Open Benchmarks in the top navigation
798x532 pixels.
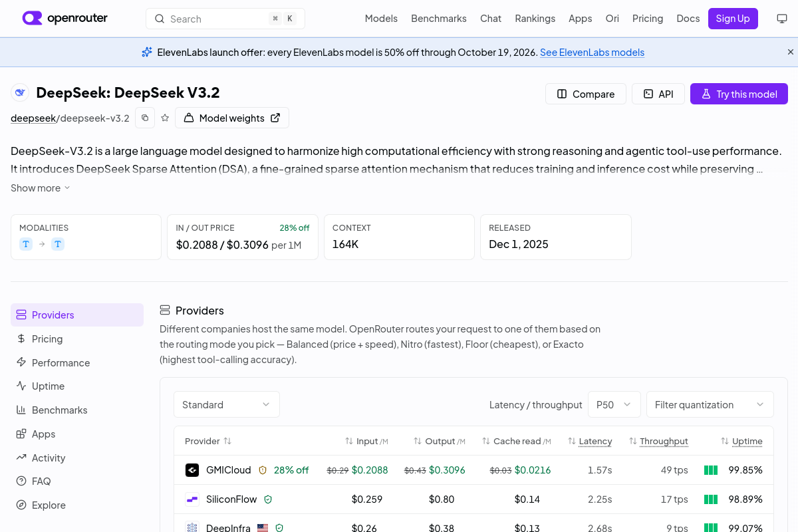[x=439, y=19]
